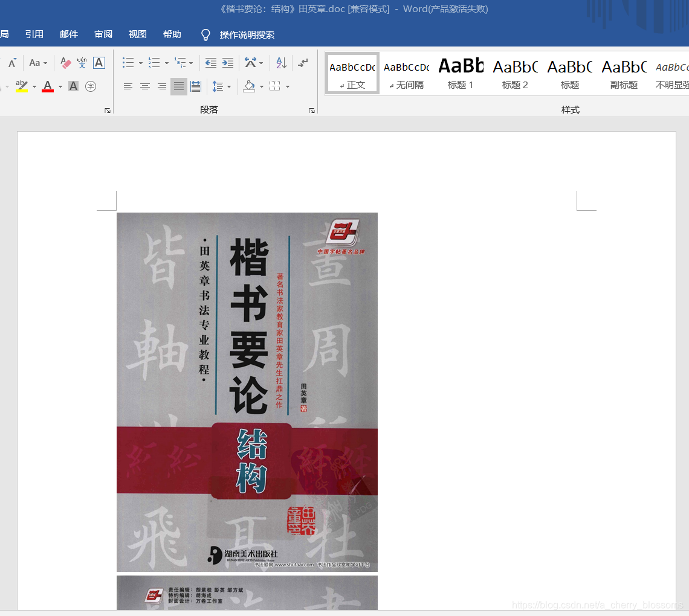Open the 邮件 (Mailings) tab
Viewport: 689px width, 616px height.
(68, 34)
